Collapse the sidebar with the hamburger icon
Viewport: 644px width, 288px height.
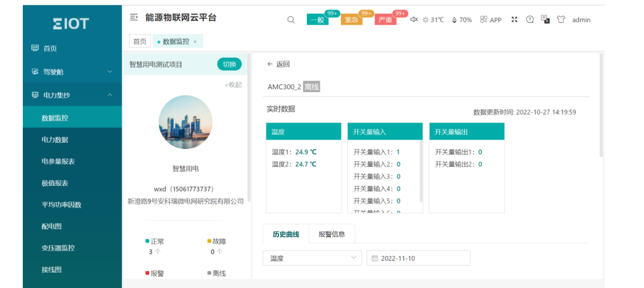pyautogui.click(x=134, y=17)
